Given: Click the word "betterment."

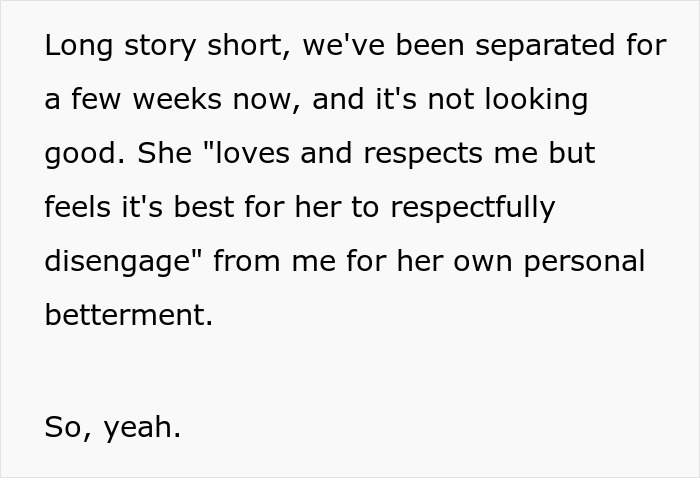Looking at the screenshot, I should point(129,316).
